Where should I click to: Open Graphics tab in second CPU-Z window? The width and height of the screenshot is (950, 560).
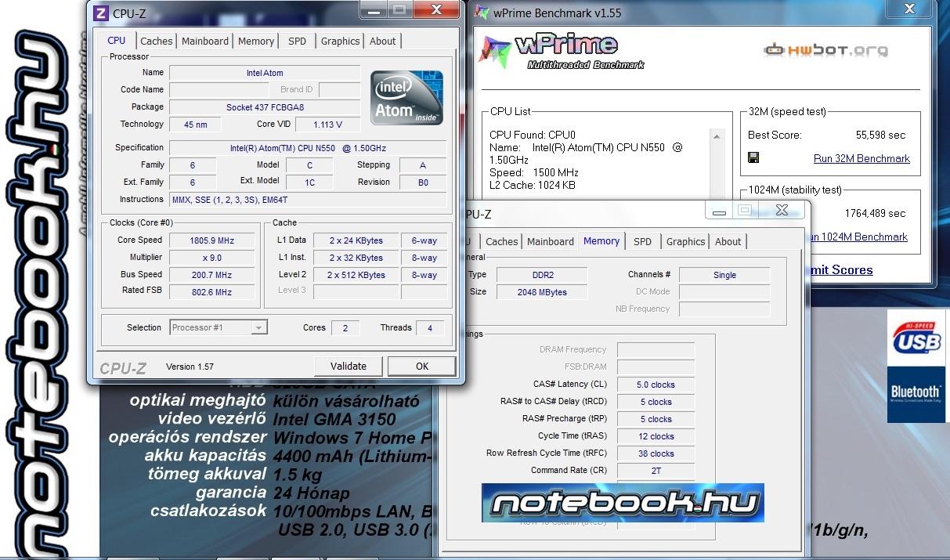pos(686,242)
